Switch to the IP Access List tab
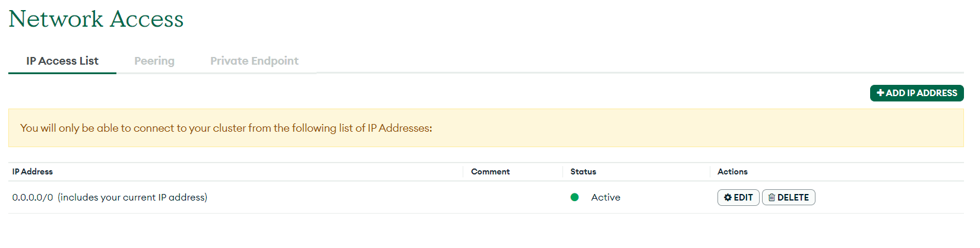This screenshot has width=980, height=248. 62,61
